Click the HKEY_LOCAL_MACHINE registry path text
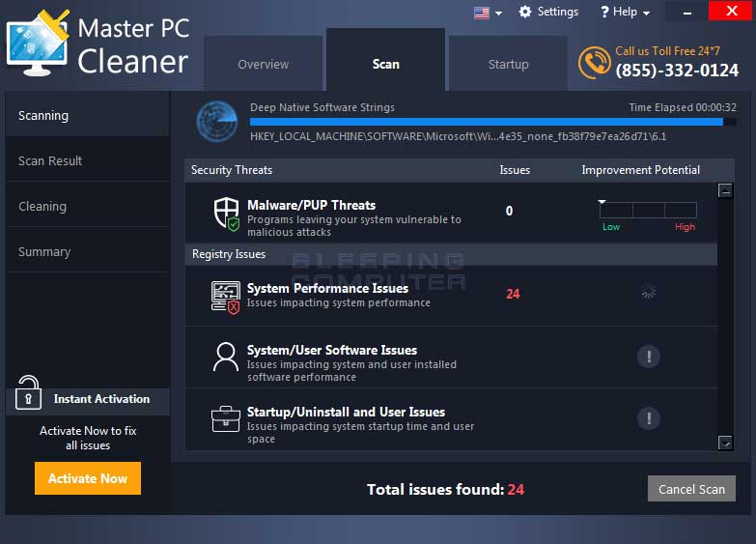Screen dimensions: 756x544 (458, 136)
